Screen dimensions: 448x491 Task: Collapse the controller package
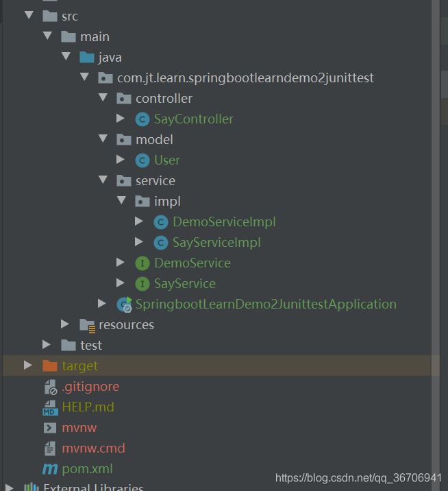click(x=103, y=97)
